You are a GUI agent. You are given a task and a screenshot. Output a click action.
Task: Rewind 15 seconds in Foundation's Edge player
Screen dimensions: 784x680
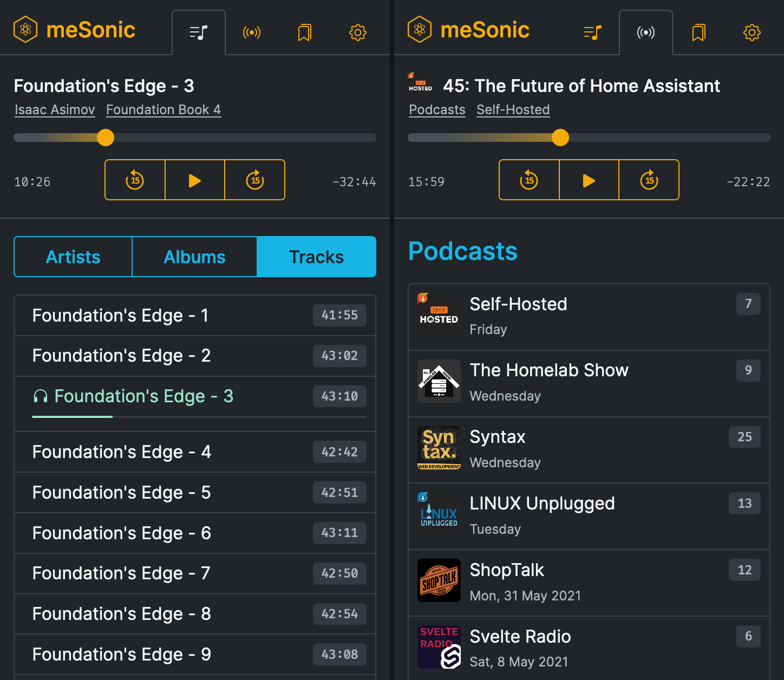coord(135,180)
